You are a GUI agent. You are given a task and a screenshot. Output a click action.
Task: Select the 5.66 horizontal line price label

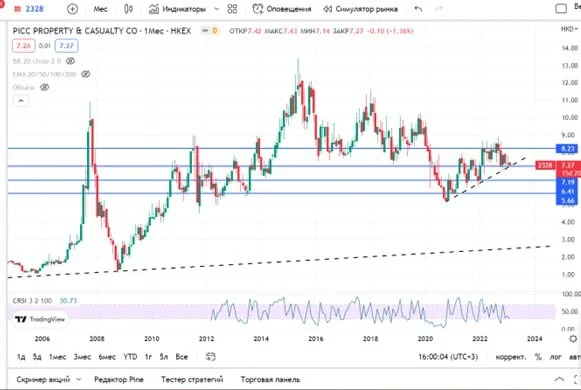(x=567, y=200)
